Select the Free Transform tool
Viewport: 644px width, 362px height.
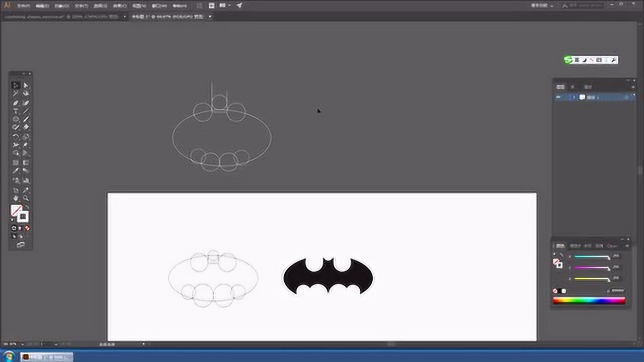[26, 145]
